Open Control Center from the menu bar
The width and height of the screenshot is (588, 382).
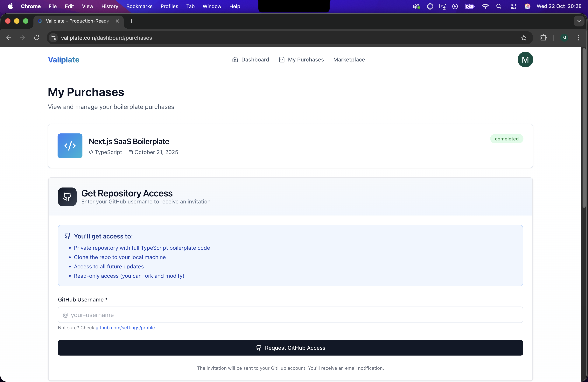pyautogui.click(x=513, y=6)
